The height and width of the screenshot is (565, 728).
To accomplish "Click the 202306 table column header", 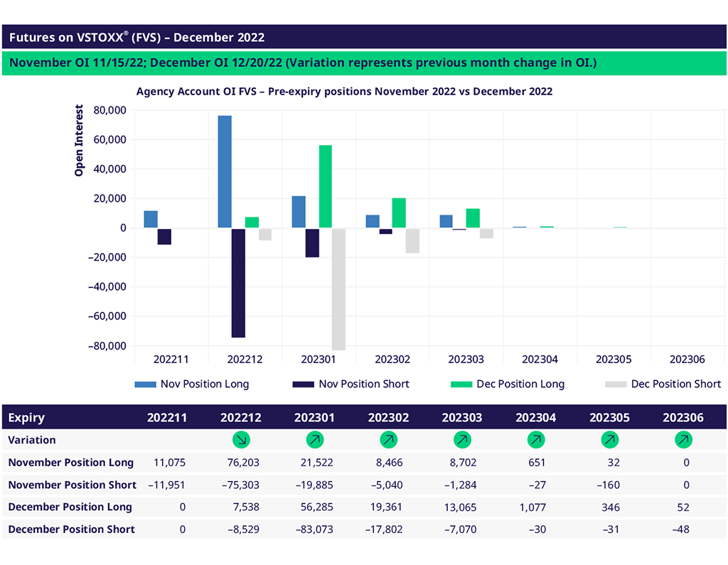I will (683, 417).
